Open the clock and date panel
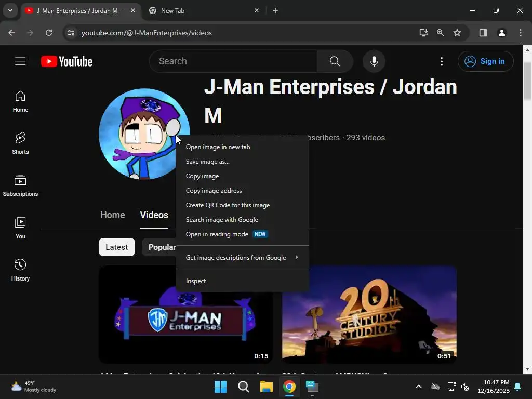Viewport: 532px width, 399px height. pyautogui.click(x=494, y=387)
